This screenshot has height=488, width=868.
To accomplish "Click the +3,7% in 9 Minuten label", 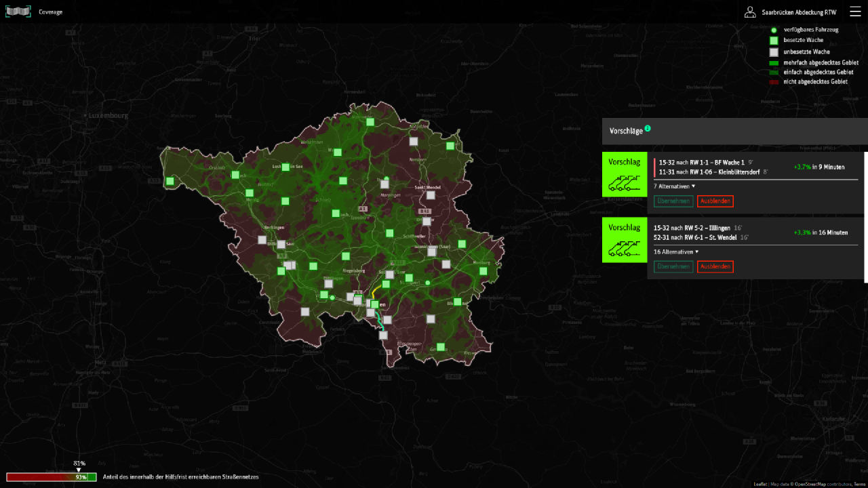I will 819,167.
